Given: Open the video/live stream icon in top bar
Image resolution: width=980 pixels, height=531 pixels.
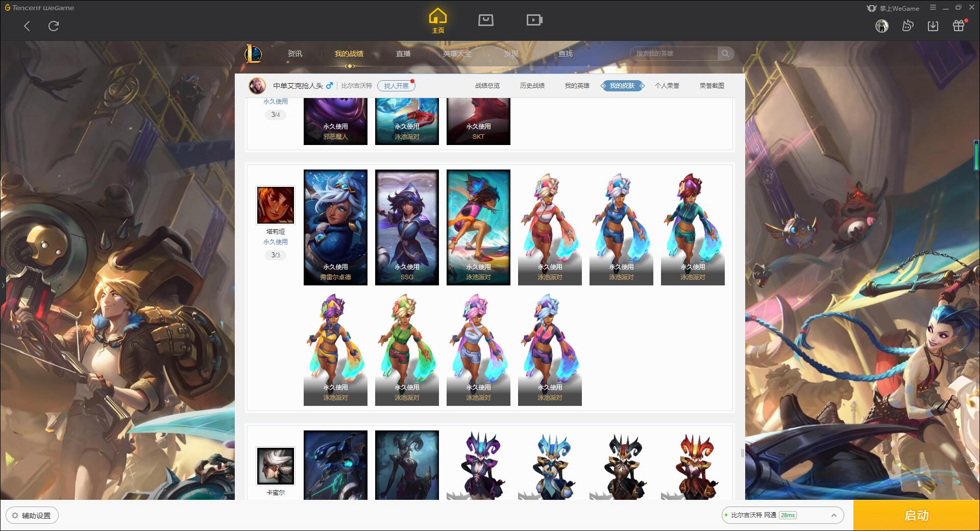Looking at the screenshot, I should [534, 20].
